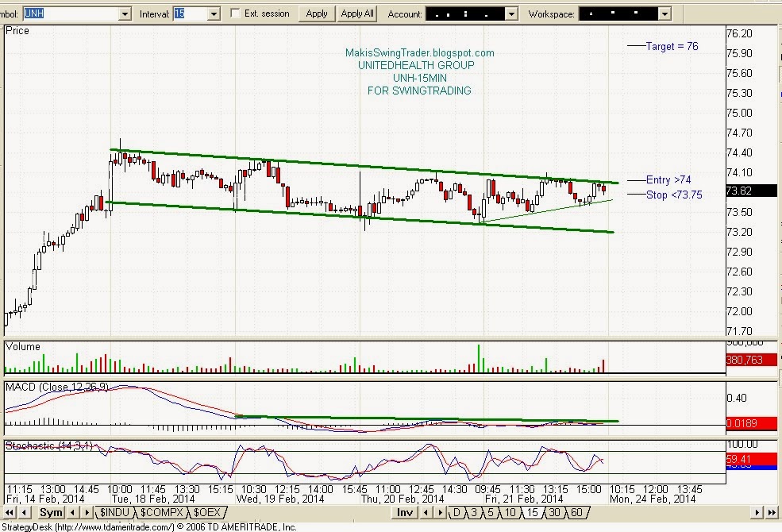782x532 pixels.
Task: Click the Sym button
Action: click(51, 512)
